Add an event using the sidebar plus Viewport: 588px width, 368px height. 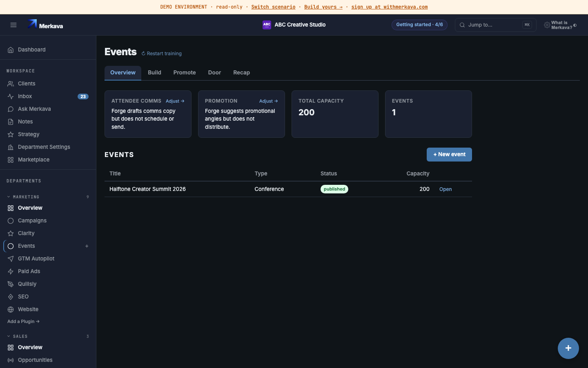click(87, 246)
